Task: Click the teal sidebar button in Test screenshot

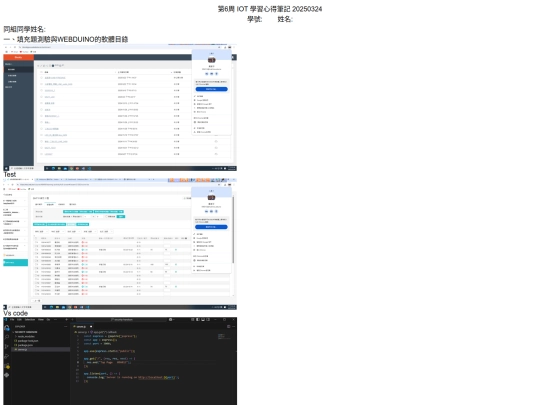Action: [15, 262]
